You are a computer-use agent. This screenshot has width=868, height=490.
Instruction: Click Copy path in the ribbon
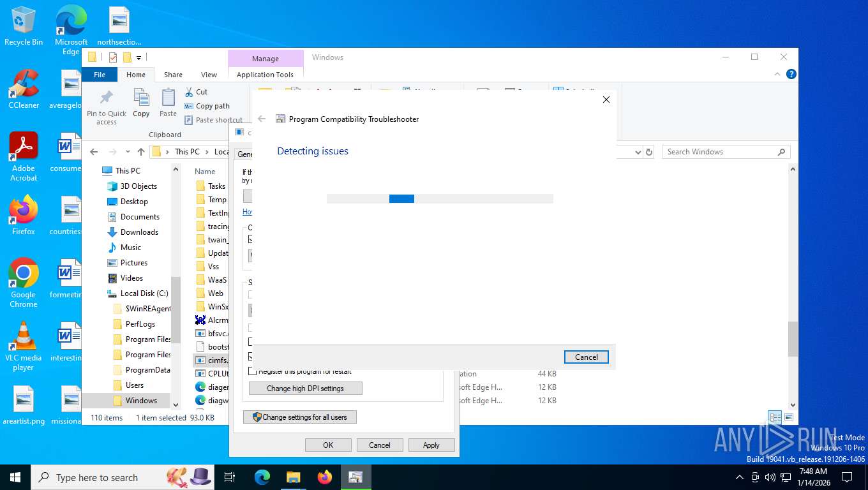[x=207, y=106]
